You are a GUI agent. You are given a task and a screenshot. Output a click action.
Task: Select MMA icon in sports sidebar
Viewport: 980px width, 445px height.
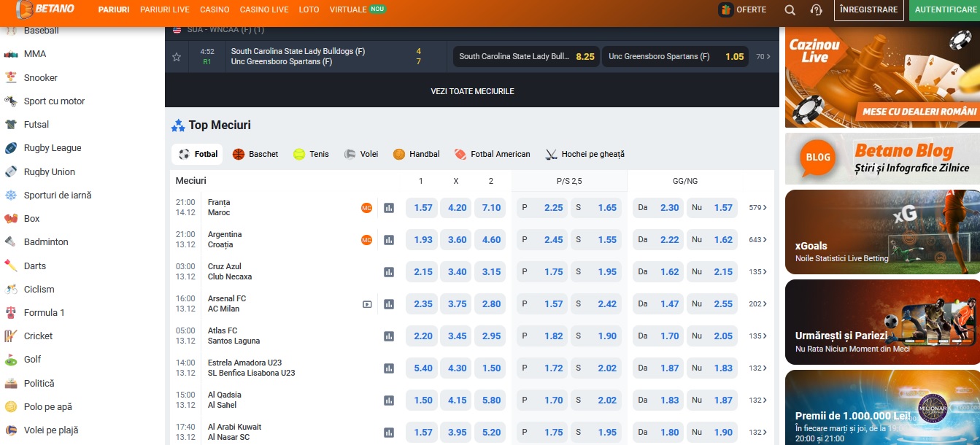tap(11, 54)
